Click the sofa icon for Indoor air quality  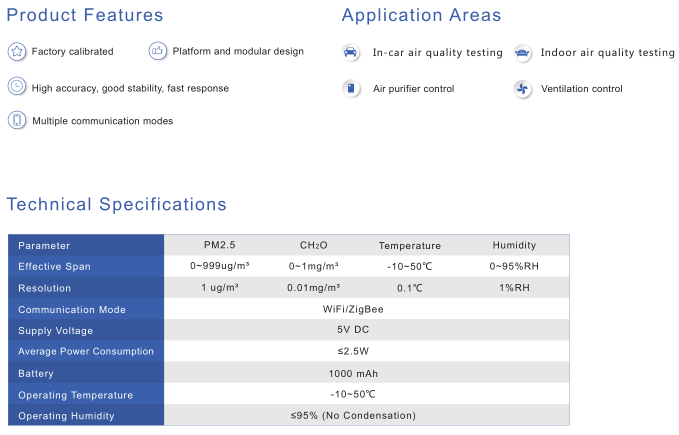tap(523, 53)
